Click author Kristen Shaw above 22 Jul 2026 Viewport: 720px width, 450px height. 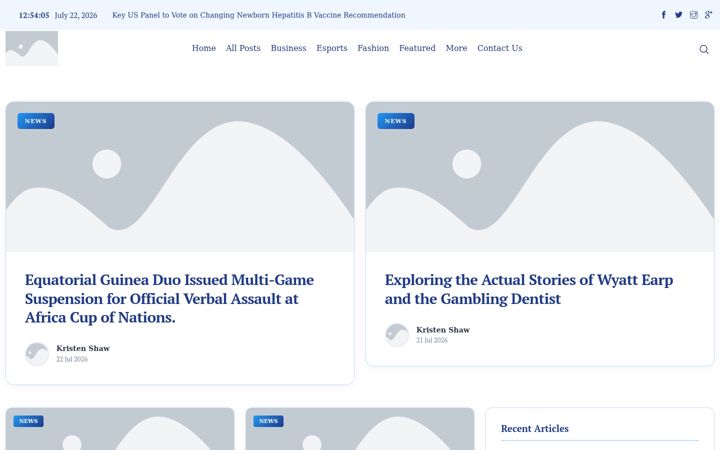point(83,349)
